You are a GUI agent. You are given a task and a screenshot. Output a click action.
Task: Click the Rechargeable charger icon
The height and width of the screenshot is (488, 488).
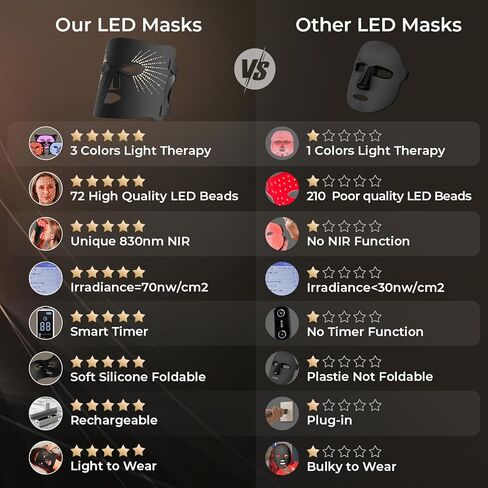tap(46, 413)
